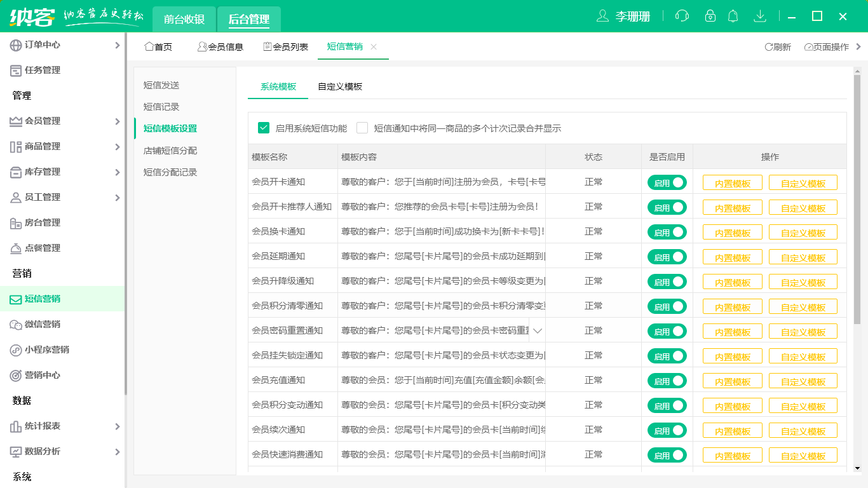Expand the 库存管理 arrow
868x488 pixels.
[x=117, y=172]
